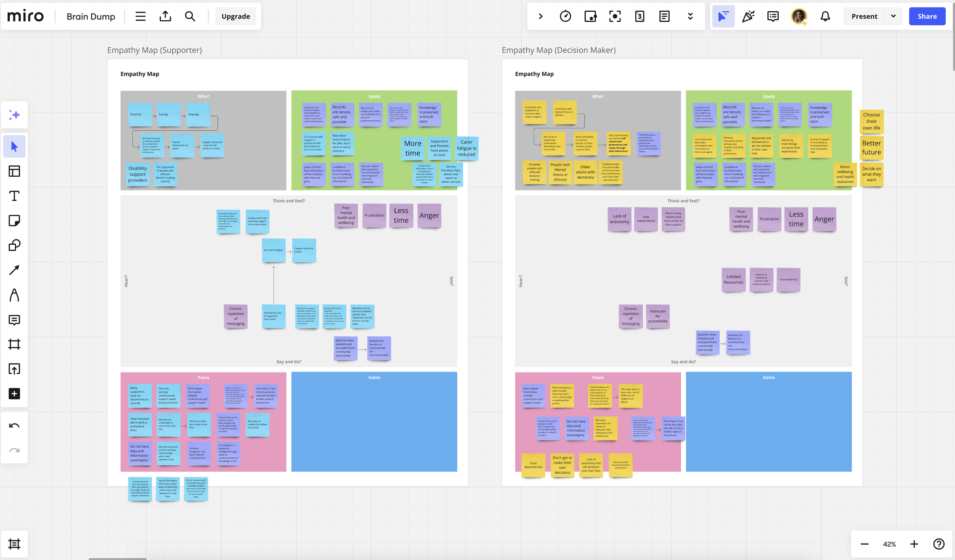Select the Choose their own life note
Screen dimensions: 955x560
click(871, 121)
